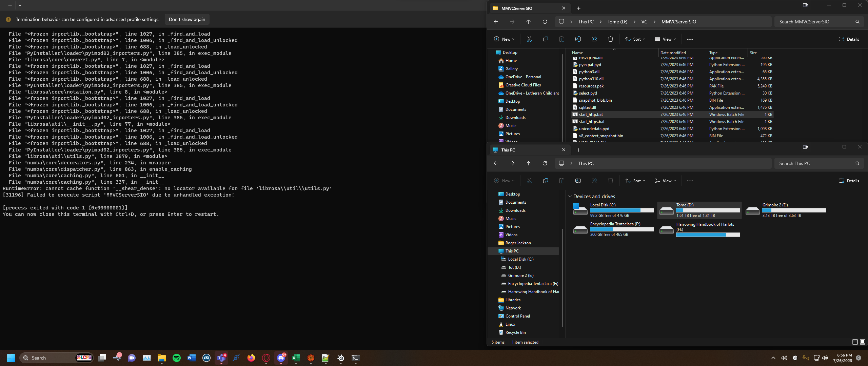
Task: Open the Sort dropdown menu
Action: point(635,39)
